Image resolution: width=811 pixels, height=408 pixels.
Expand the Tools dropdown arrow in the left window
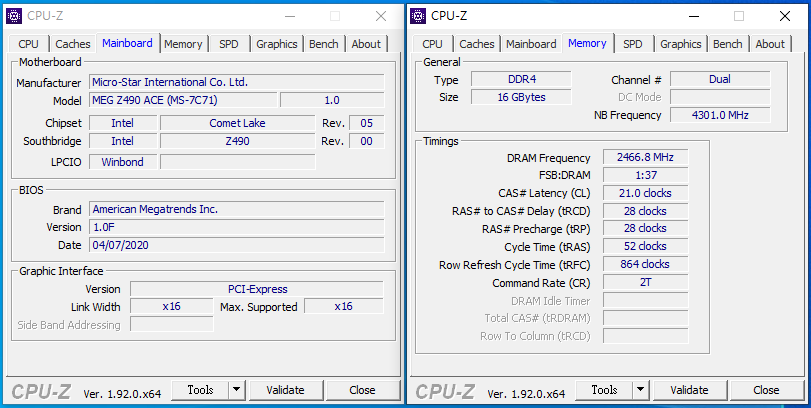(237, 390)
